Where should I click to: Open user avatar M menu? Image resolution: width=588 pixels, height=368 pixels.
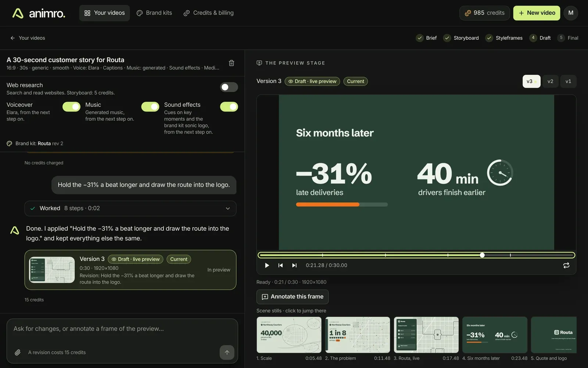click(571, 13)
